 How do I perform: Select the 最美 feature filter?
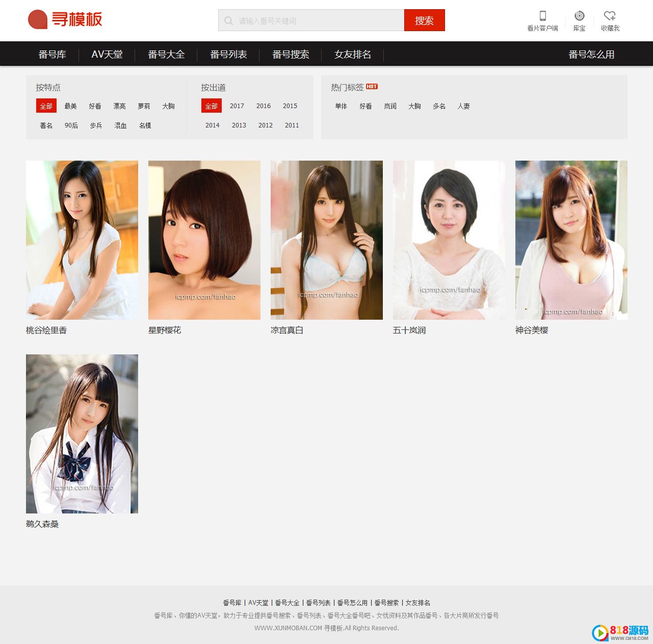[x=71, y=106]
